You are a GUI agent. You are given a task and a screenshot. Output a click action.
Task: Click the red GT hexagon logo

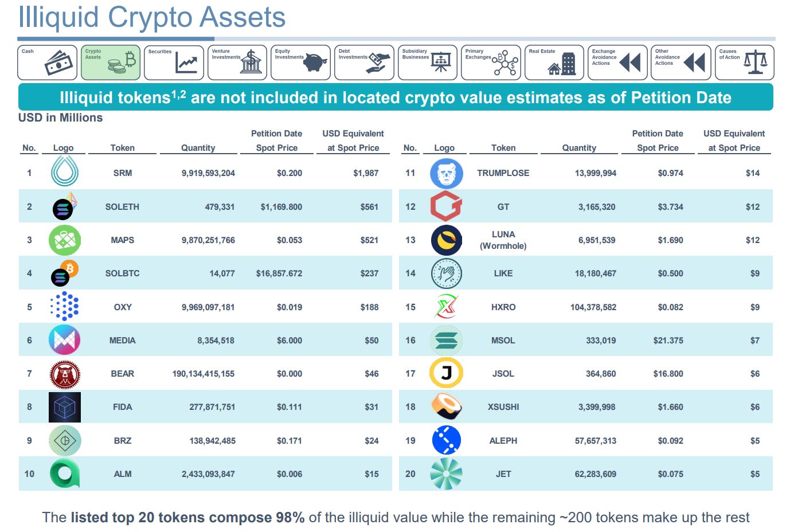446,206
